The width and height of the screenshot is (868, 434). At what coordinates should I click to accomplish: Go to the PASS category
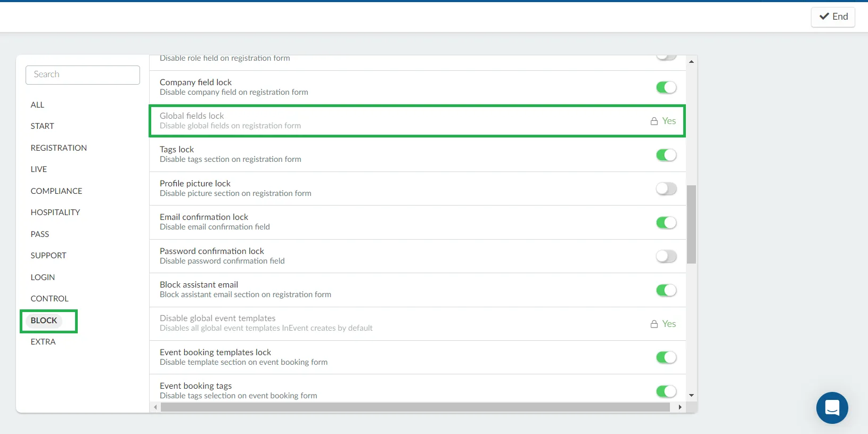[40, 234]
